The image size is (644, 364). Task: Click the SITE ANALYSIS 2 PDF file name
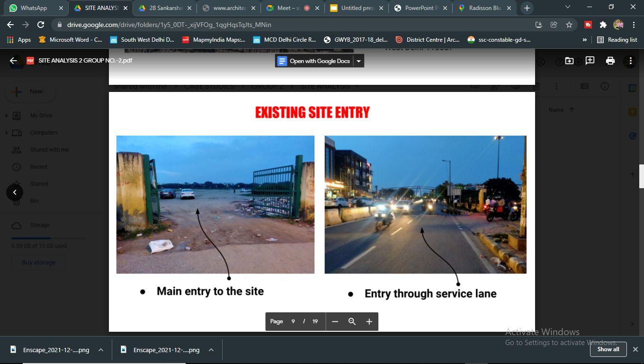tap(85, 61)
